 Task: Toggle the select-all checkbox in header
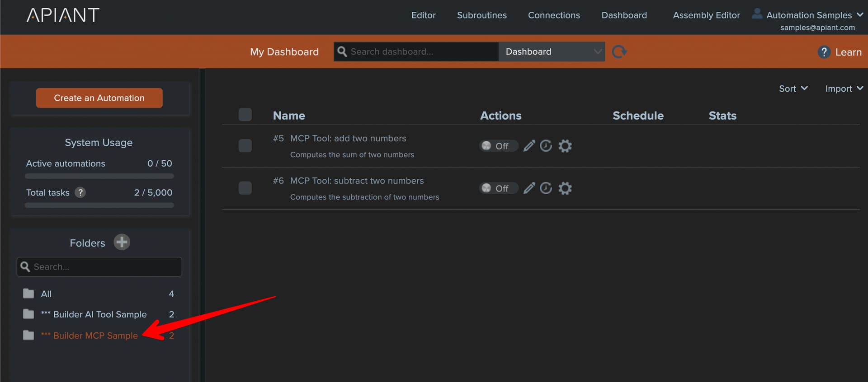(x=245, y=115)
